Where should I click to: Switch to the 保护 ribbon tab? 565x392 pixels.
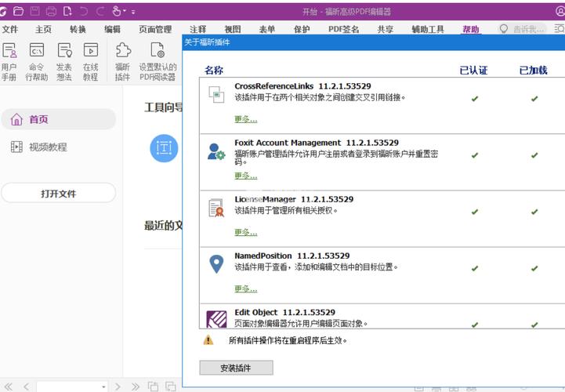302,30
